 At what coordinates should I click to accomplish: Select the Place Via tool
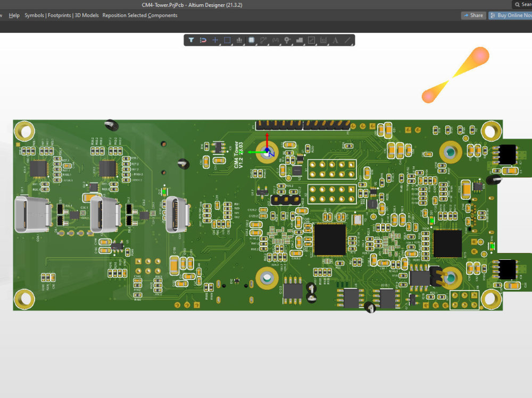[287, 40]
